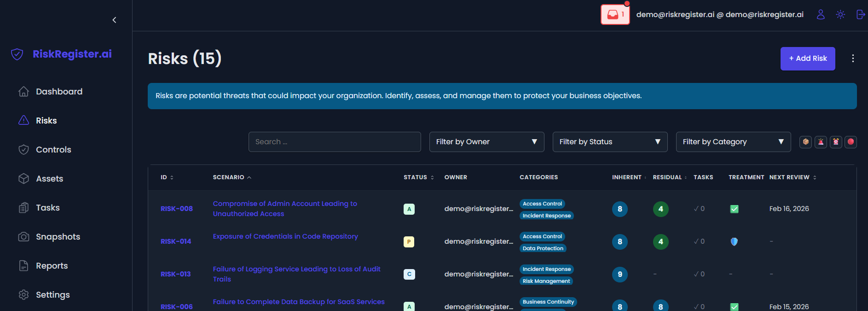Click into the Search input field

tap(335, 142)
